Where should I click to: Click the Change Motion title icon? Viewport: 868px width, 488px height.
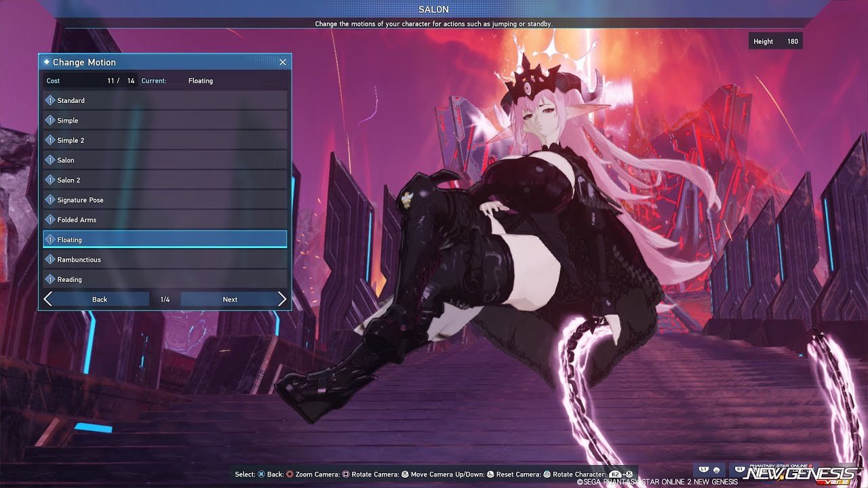47,62
